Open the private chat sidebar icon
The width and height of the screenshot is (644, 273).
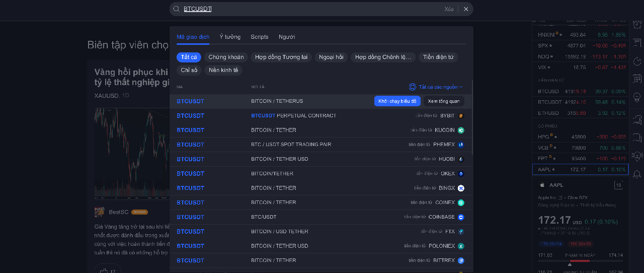tap(637, 138)
